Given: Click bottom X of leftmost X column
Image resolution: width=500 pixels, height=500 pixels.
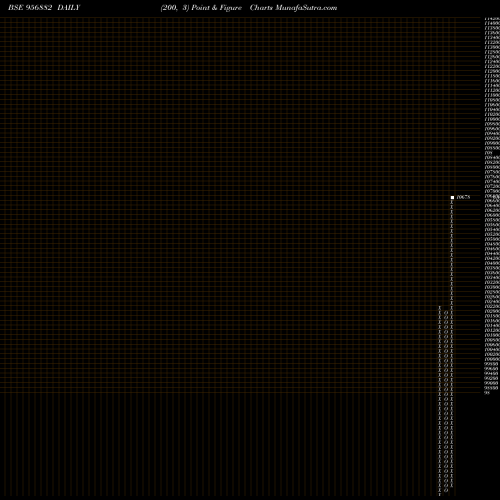Looking at the screenshot, I should pyautogui.click(x=440, y=495).
